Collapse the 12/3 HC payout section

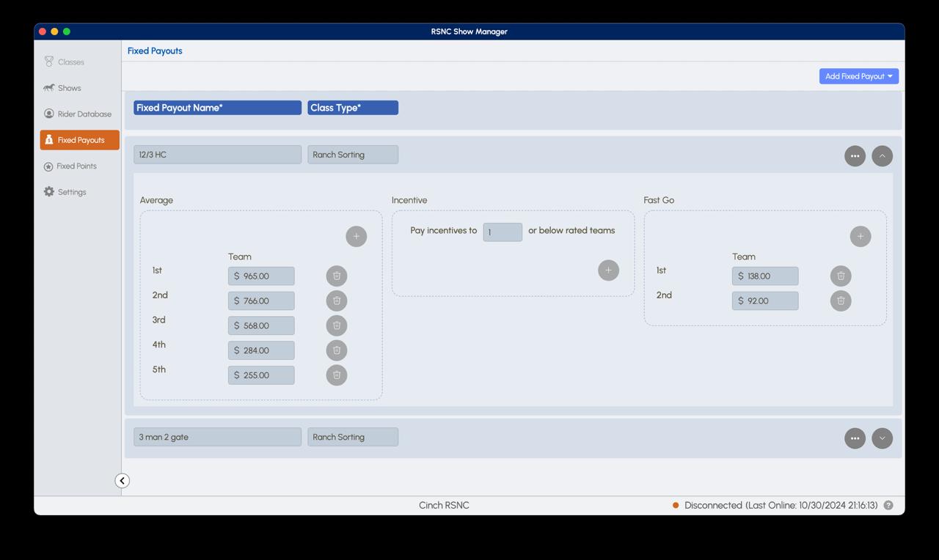[882, 156]
